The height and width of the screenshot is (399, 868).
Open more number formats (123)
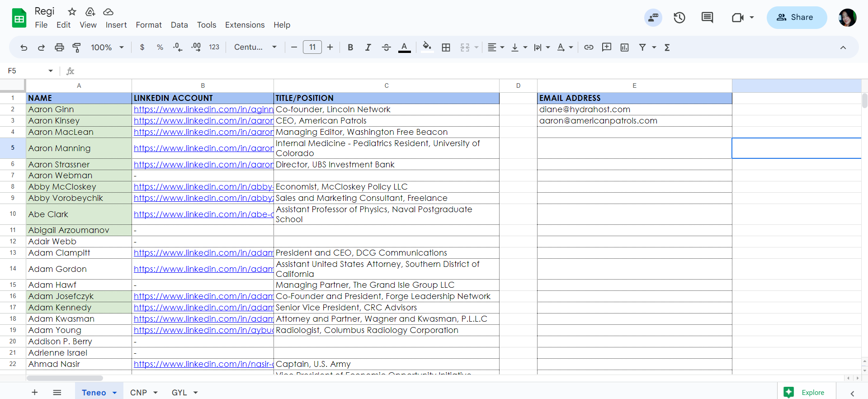[x=214, y=47]
